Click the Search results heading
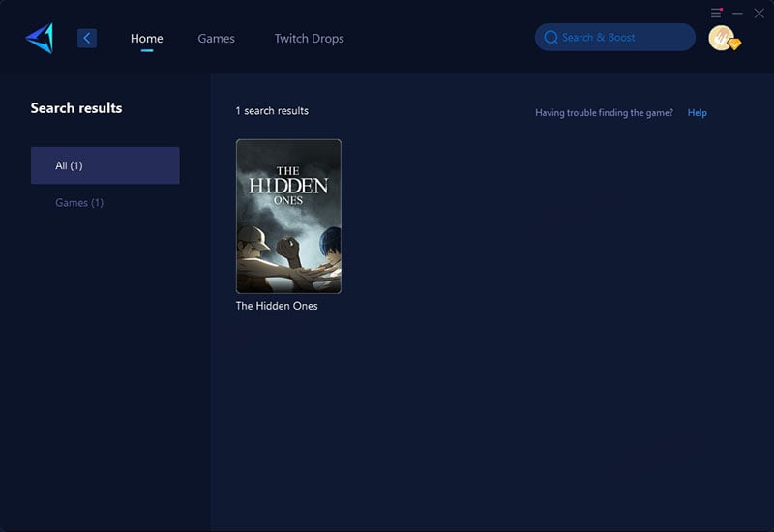 pos(76,108)
